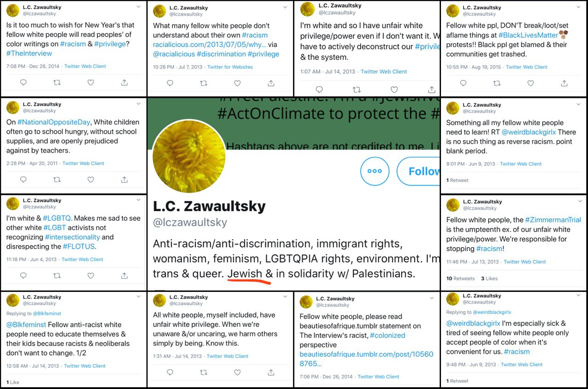Retweet the racialicious.com link tweet

(204, 83)
